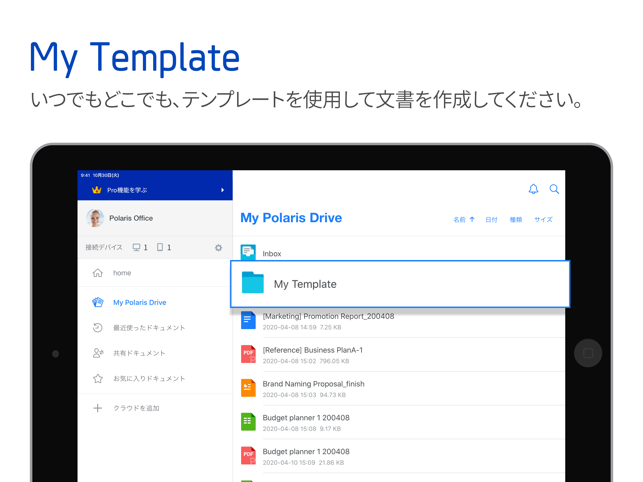Viewport: 643px width, 482px height.
Task: Select My Polaris Drive in sidebar
Action: point(139,302)
